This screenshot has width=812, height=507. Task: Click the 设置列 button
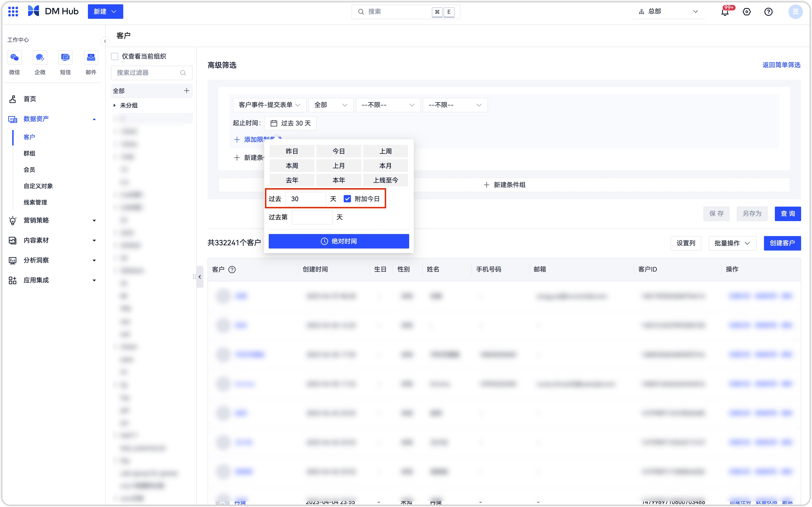point(686,243)
